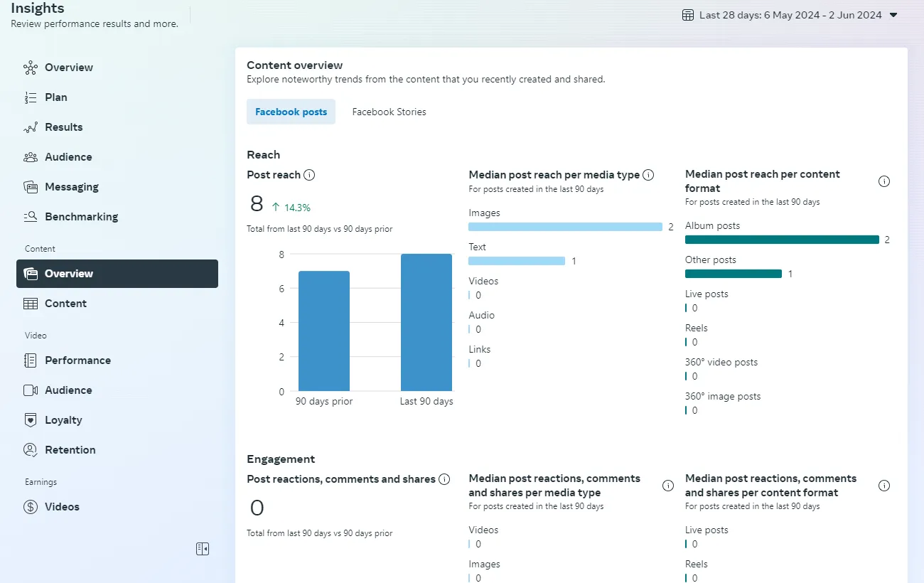Select the Plan icon in the sidebar
This screenshot has width=924, height=583.
(x=29, y=97)
